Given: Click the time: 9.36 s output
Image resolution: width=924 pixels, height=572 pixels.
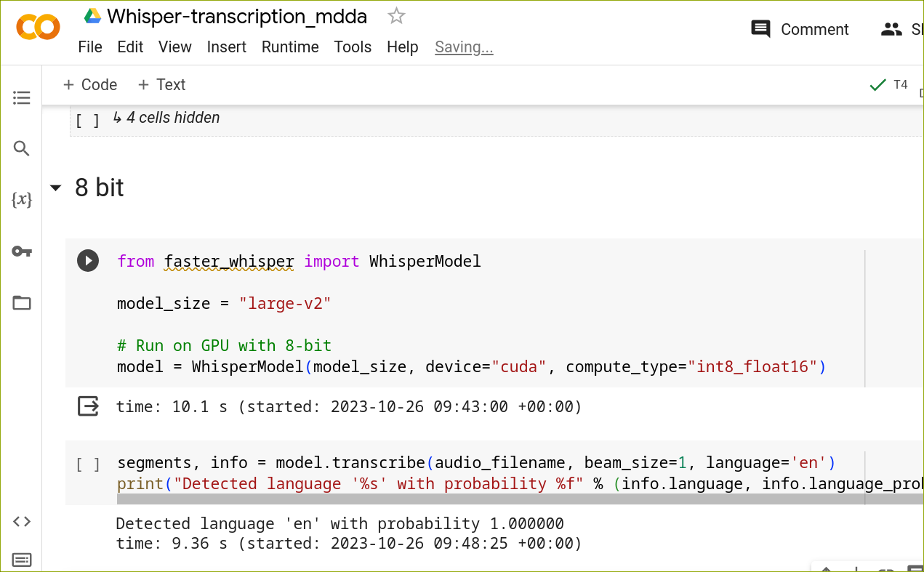Looking at the screenshot, I should [x=349, y=544].
